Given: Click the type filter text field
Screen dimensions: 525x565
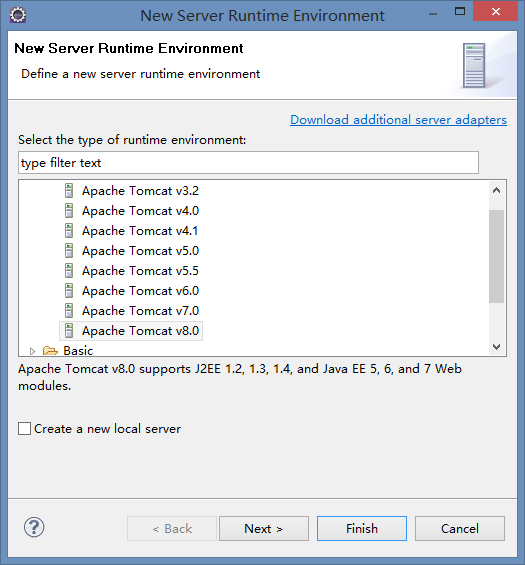Looking at the screenshot, I should [248, 163].
